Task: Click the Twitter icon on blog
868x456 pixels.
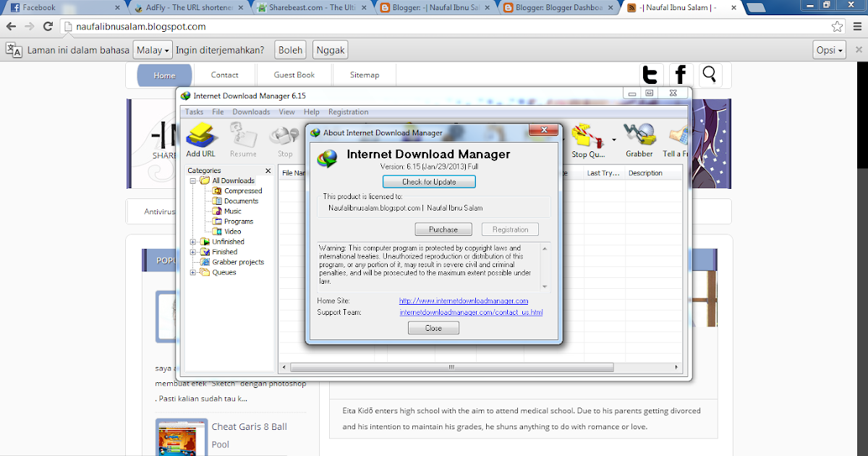Action: 651,75
